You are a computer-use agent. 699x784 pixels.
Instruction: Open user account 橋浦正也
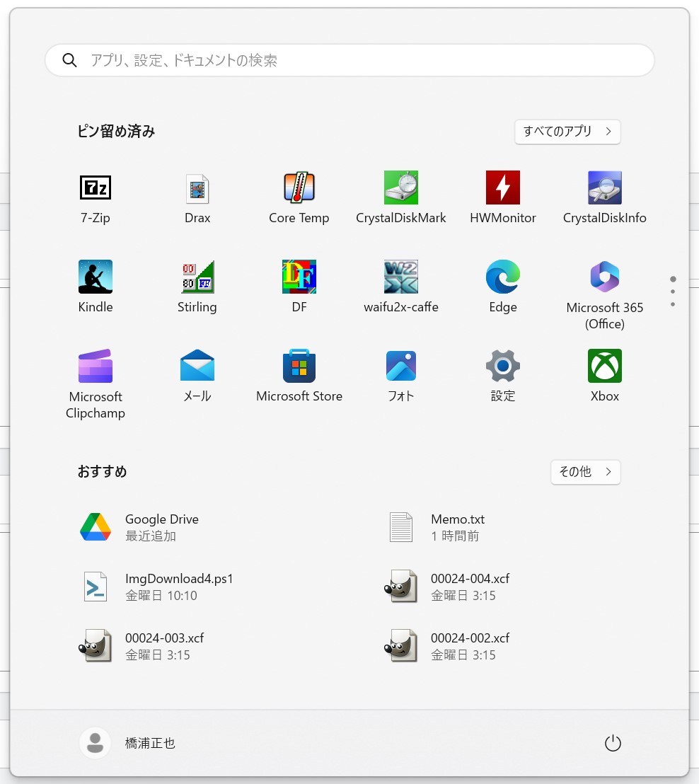[129, 743]
